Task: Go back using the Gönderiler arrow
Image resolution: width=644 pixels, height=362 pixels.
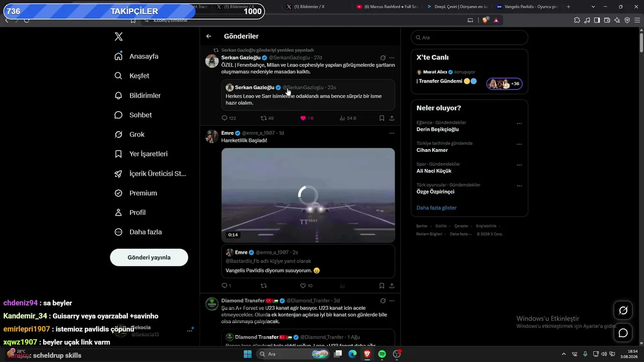Action: click(x=209, y=36)
